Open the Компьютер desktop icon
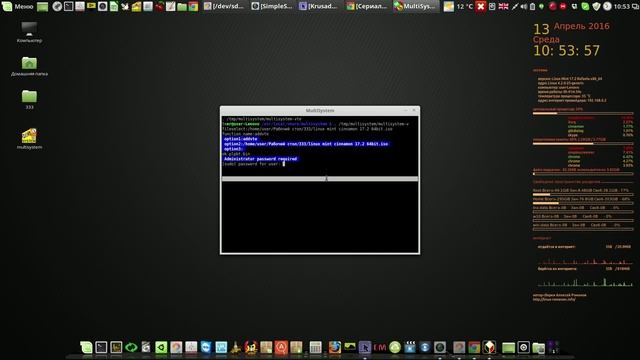 [x=29, y=32]
